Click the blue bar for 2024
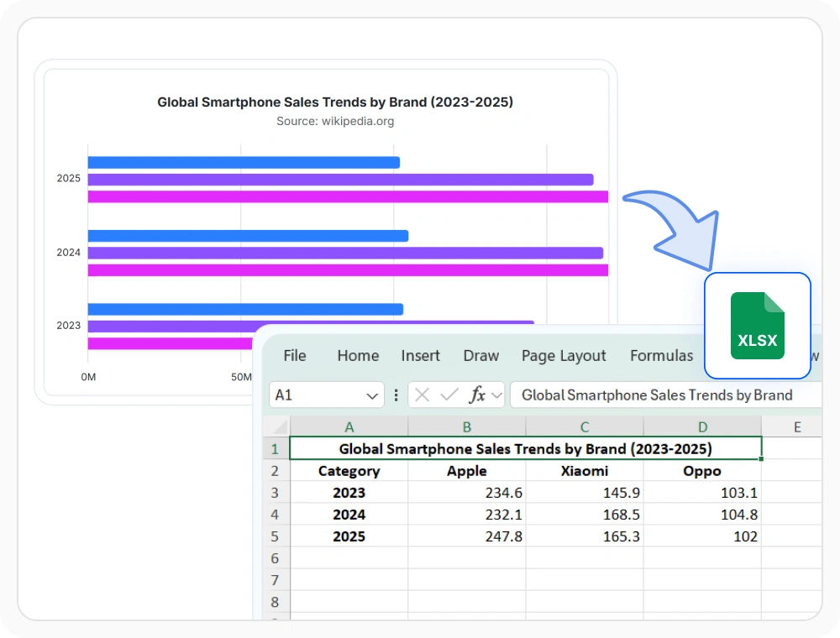 248,236
